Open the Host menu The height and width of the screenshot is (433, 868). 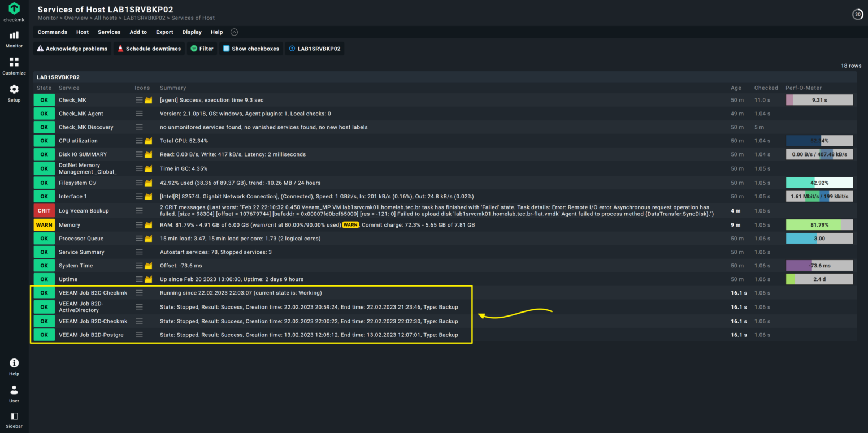coord(82,32)
